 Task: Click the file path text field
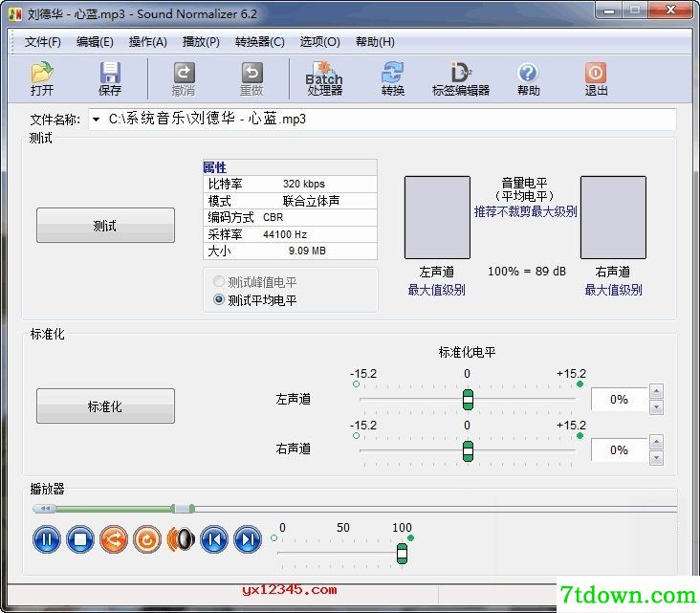point(383,120)
